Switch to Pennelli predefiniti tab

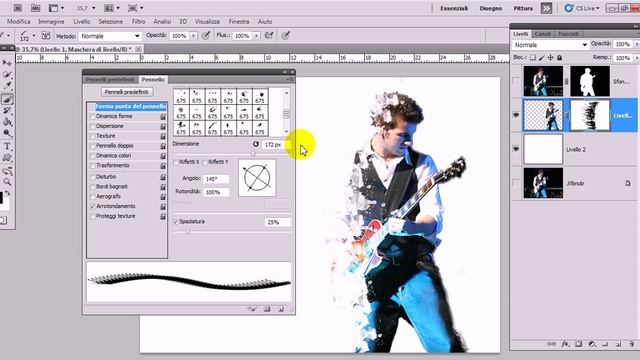click(x=110, y=80)
